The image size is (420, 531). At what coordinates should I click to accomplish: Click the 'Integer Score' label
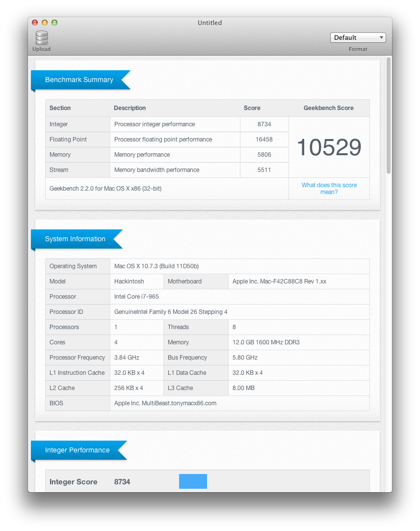[x=74, y=482]
